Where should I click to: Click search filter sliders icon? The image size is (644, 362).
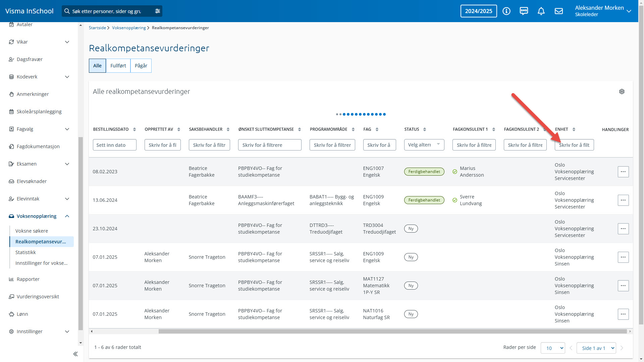coord(157,11)
